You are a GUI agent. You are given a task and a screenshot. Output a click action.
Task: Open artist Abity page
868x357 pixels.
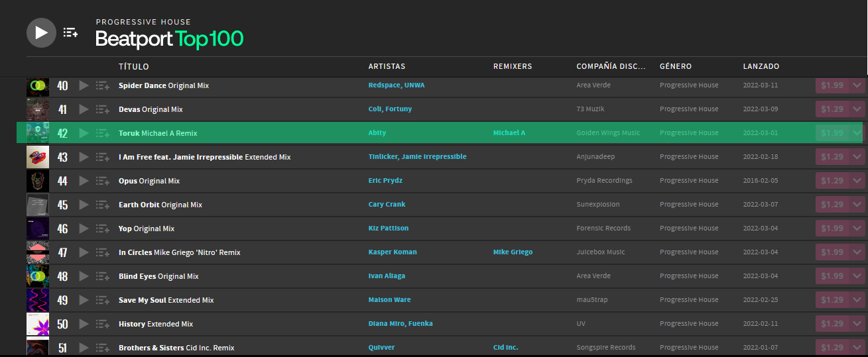[377, 133]
